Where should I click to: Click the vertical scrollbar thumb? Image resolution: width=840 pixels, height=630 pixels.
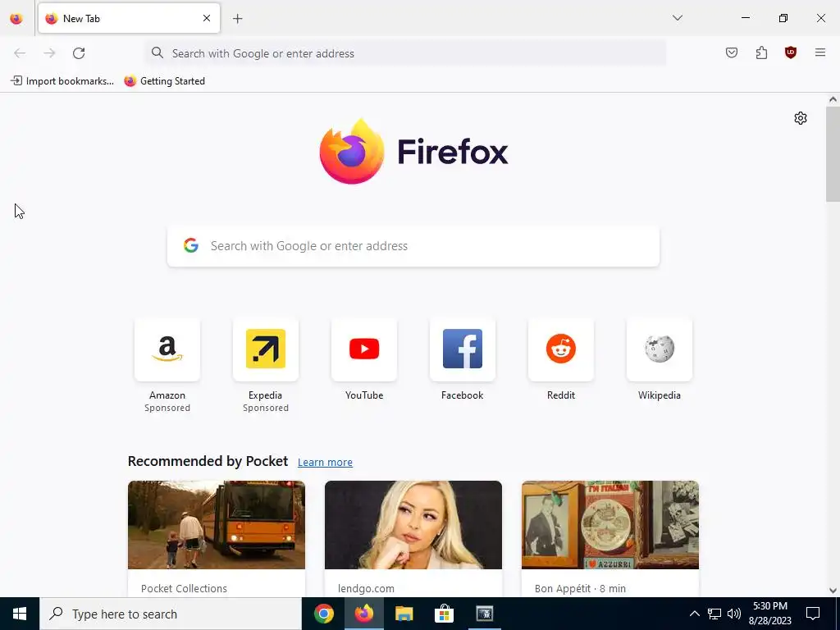833,153
